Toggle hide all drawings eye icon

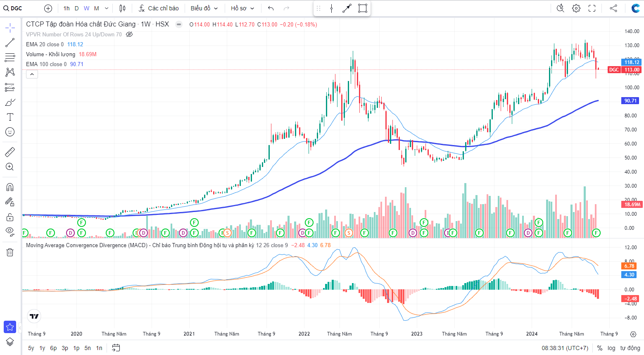(x=10, y=231)
